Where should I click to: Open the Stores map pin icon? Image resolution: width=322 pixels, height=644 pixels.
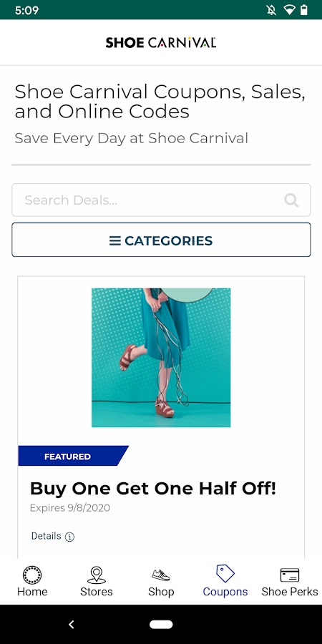point(97,575)
